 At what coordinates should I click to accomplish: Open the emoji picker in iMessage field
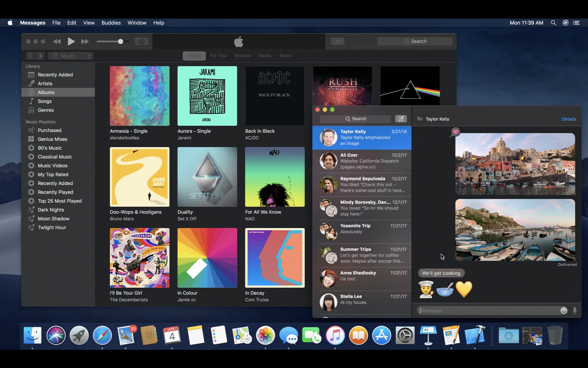[x=564, y=310]
